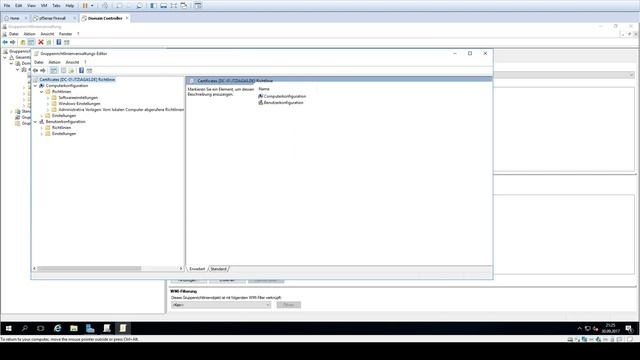Minimize the Gruppenrichtlinien Editor window

pyautogui.click(x=455, y=53)
